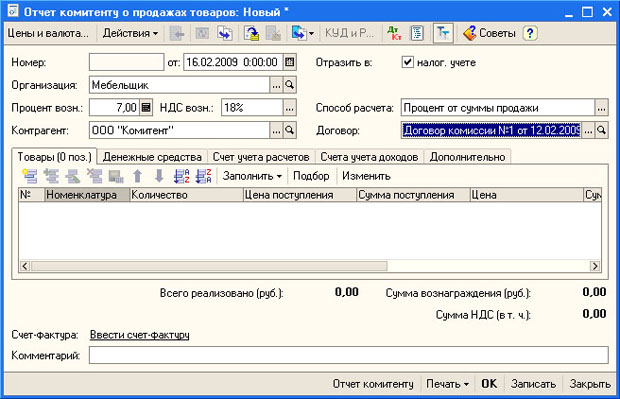Click the disabled КУД и Р... toolbar button
This screenshot has width=620, height=399.
point(349,33)
